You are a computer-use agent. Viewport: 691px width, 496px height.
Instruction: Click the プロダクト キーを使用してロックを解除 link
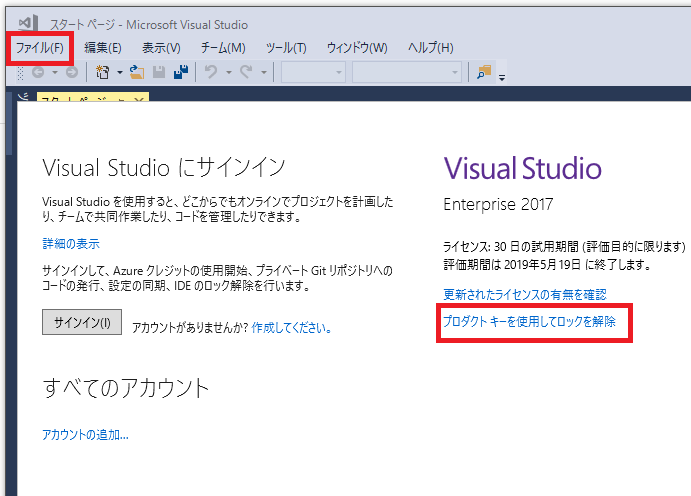[x=529, y=322]
